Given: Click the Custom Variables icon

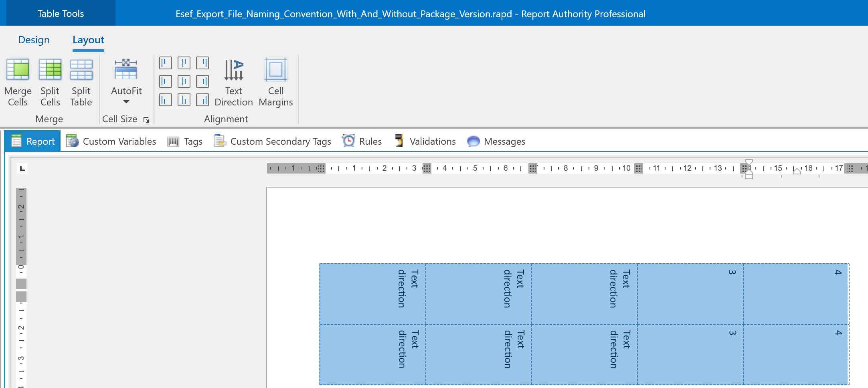Looking at the screenshot, I should (x=73, y=141).
